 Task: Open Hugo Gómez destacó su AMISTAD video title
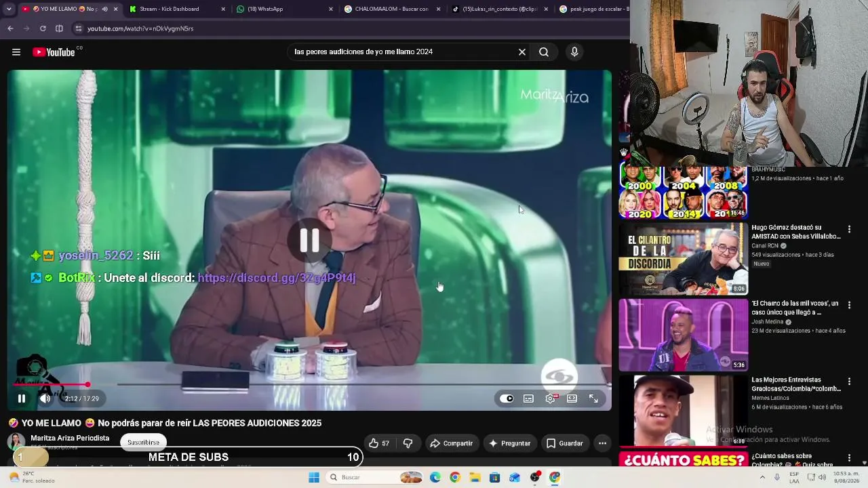[796, 232]
